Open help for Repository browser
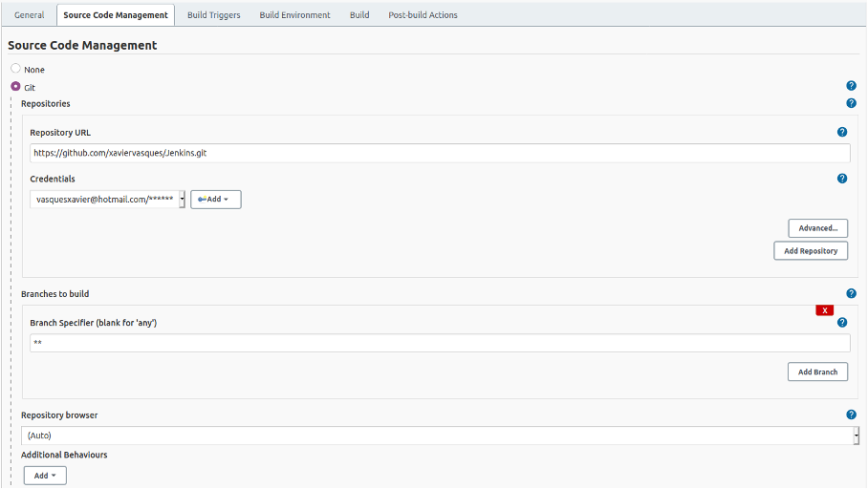 (851, 415)
